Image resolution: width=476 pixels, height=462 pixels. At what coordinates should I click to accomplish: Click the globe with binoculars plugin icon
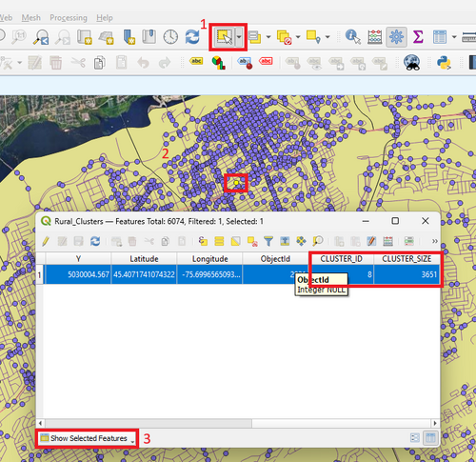412,62
